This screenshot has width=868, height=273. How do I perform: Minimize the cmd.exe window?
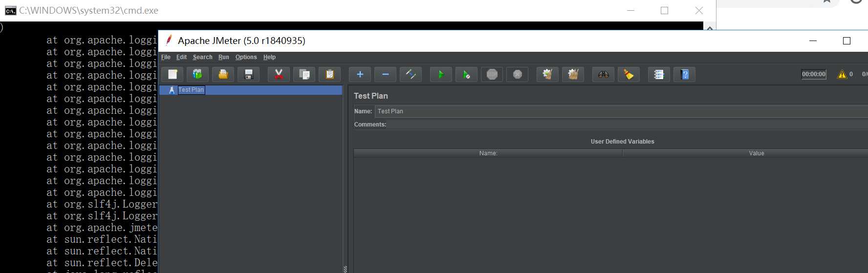click(631, 10)
